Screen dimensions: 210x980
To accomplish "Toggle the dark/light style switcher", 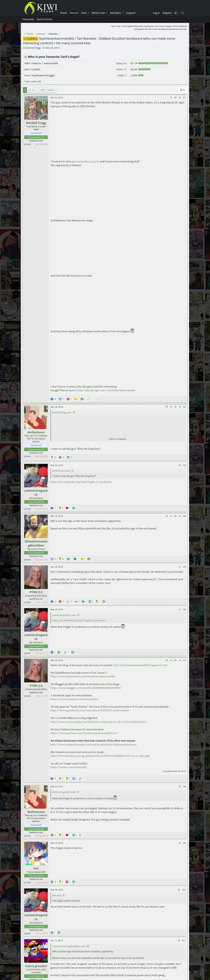I will coord(176,13).
